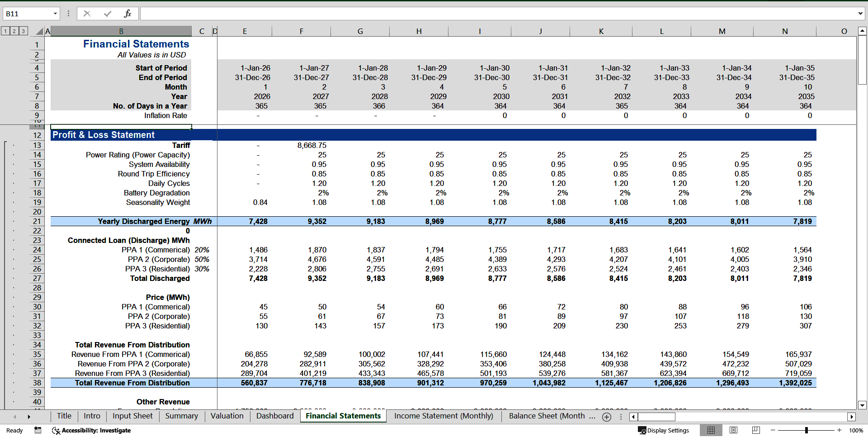Click vertical scrollbar up arrow

coord(862,31)
